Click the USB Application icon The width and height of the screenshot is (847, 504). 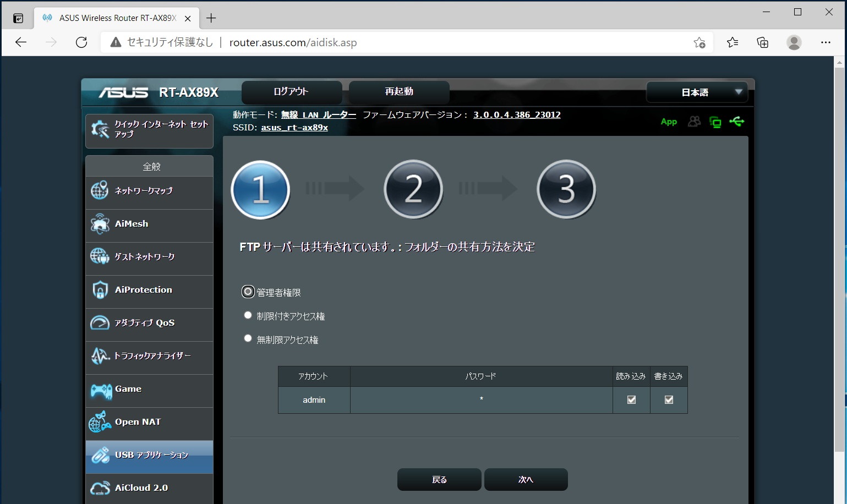100,455
